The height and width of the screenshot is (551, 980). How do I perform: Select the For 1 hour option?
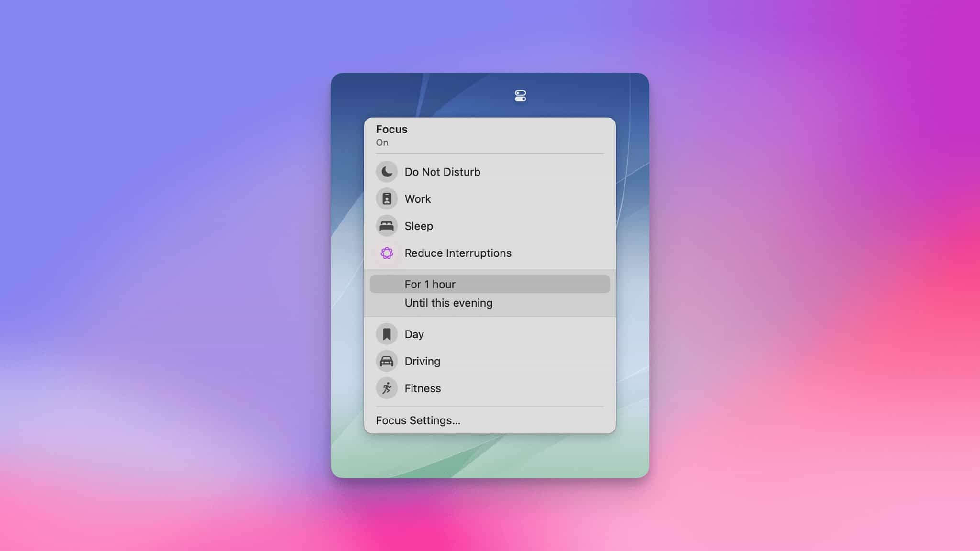490,284
